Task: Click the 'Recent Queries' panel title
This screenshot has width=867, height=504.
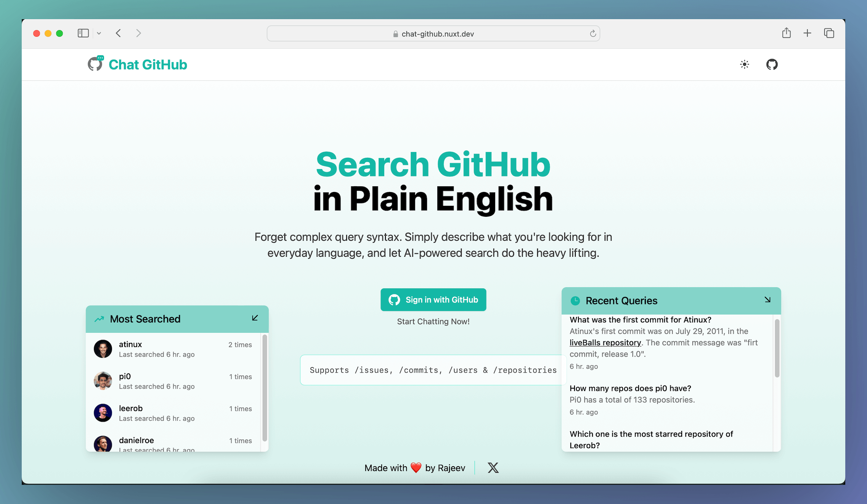Action: point(621,301)
